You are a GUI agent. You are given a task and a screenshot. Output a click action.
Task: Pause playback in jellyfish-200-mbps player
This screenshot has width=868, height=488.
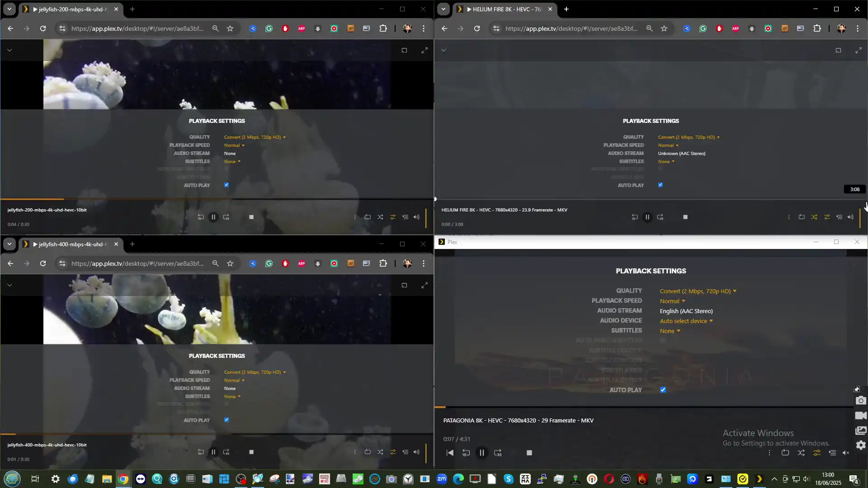coord(213,217)
